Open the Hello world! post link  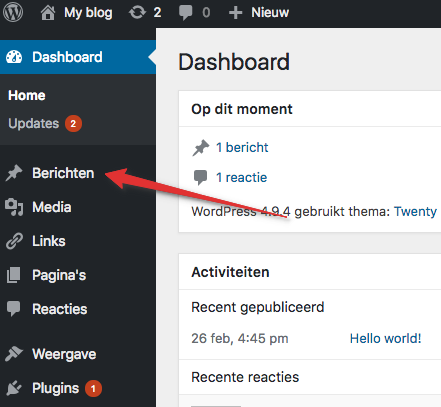tap(385, 338)
